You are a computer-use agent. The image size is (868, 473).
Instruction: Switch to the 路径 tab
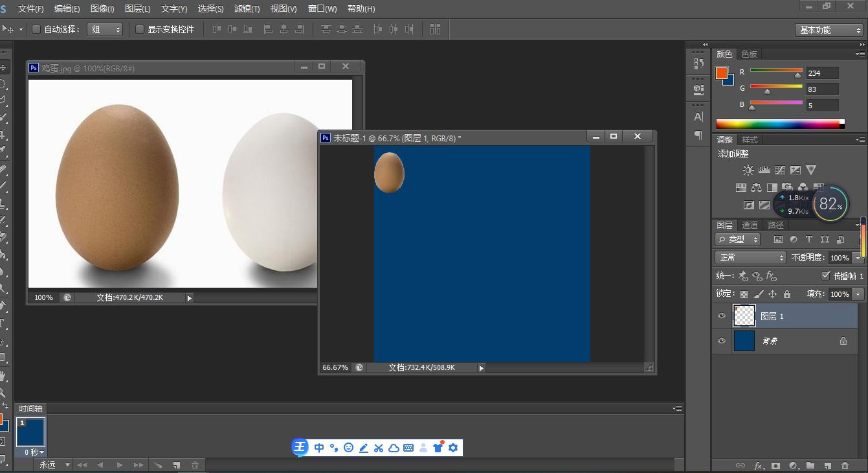(x=775, y=225)
